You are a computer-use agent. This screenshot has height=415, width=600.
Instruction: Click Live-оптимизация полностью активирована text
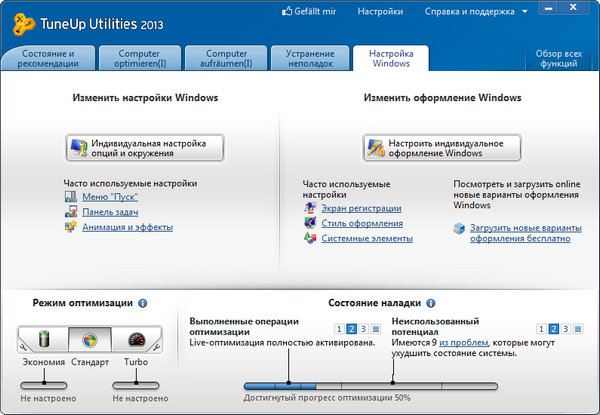coord(282,343)
